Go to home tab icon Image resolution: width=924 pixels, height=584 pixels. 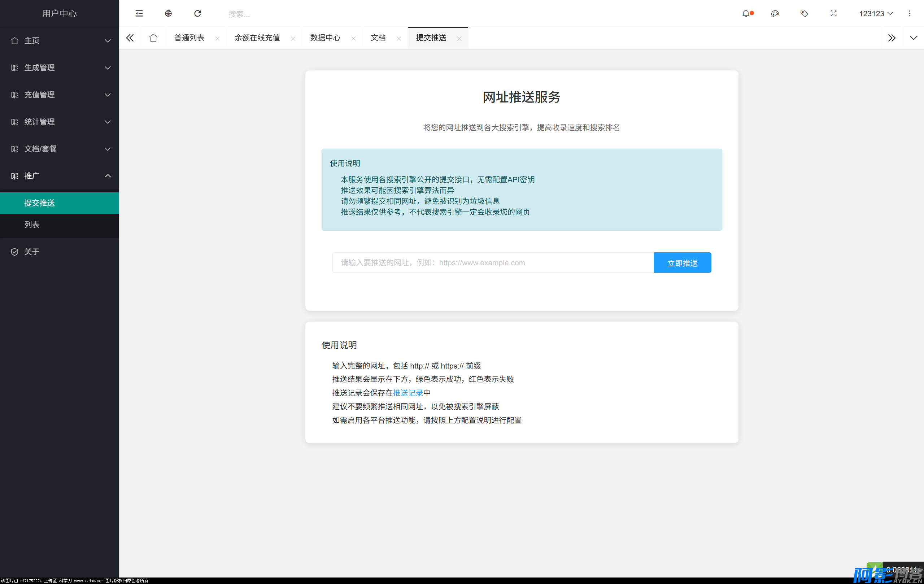(153, 38)
